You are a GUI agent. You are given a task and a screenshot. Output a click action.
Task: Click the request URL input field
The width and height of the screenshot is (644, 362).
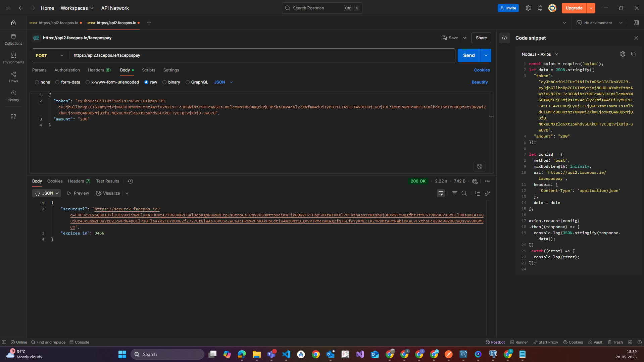click(262, 55)
